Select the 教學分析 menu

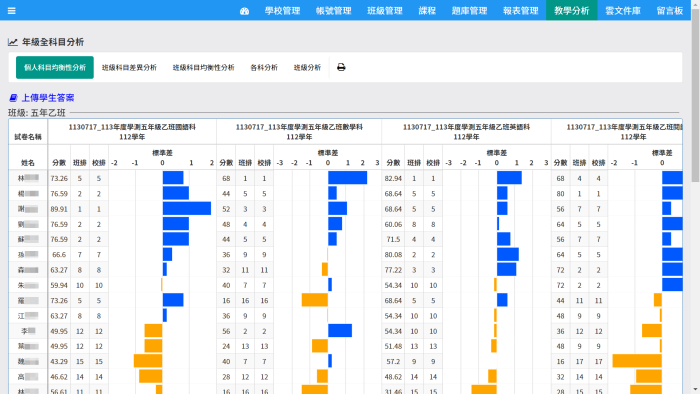(572, 11)
